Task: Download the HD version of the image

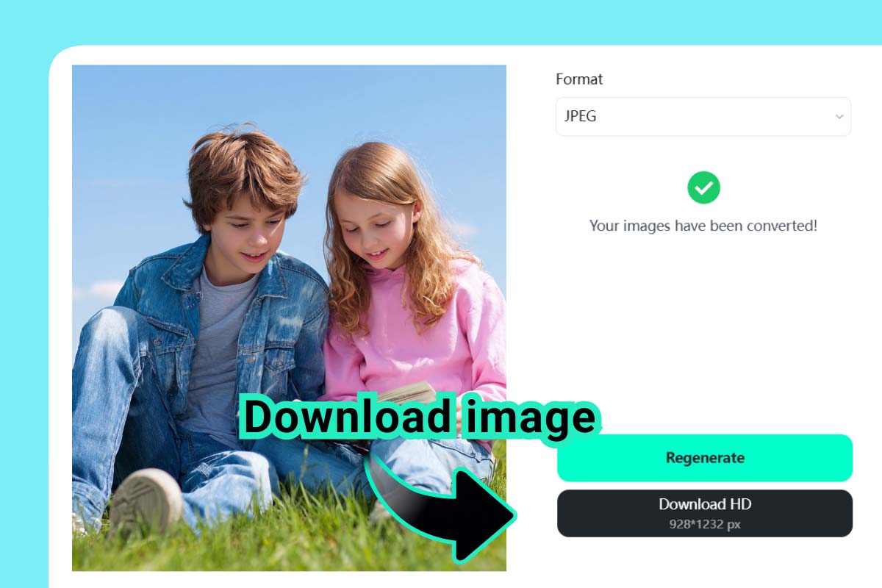Action: (x=704, y=512)
